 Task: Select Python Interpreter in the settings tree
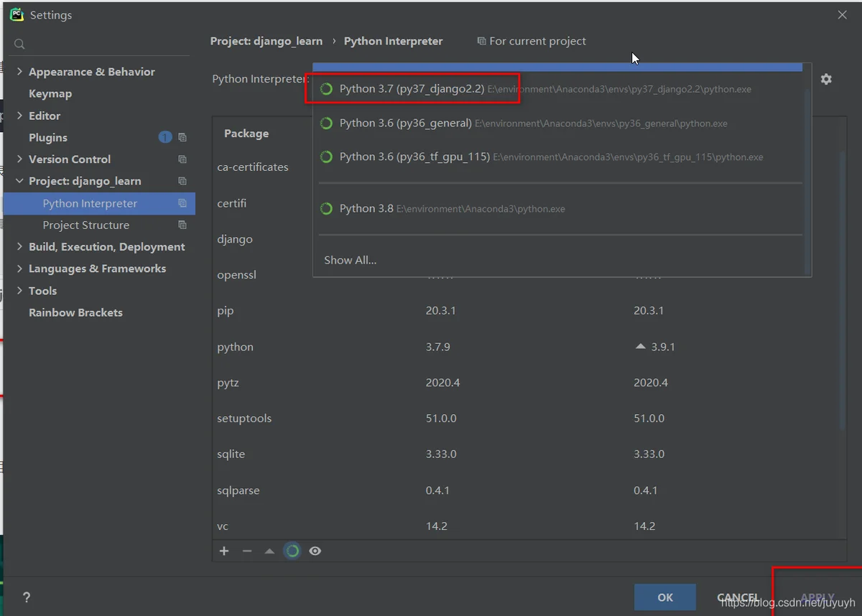(99, 203)
